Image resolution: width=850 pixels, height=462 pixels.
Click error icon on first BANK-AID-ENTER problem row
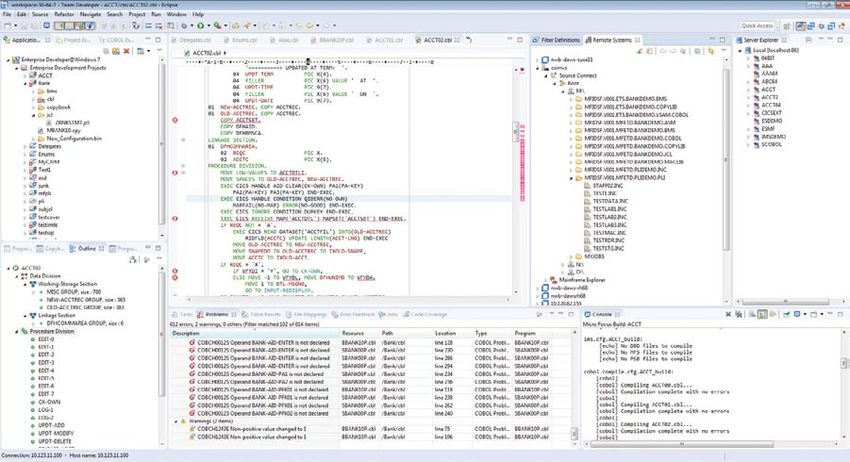coord(192,343)
